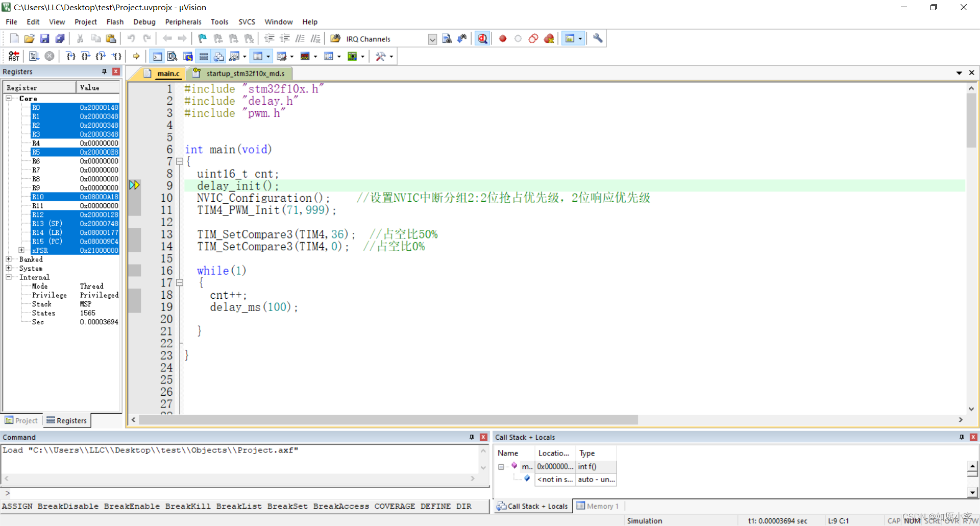Toggle Start/Stop Debug Session button
The height and width of the screenshot is (526, 980).
pos(482,39)
